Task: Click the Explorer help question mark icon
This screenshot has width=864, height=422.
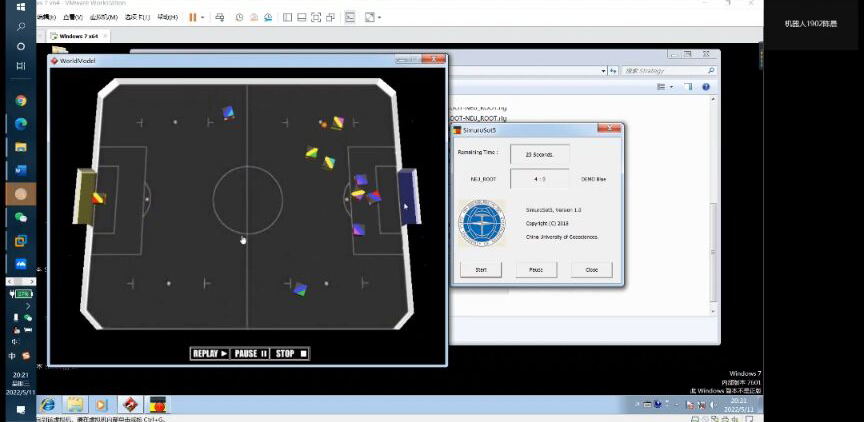Action: [706, 88]
